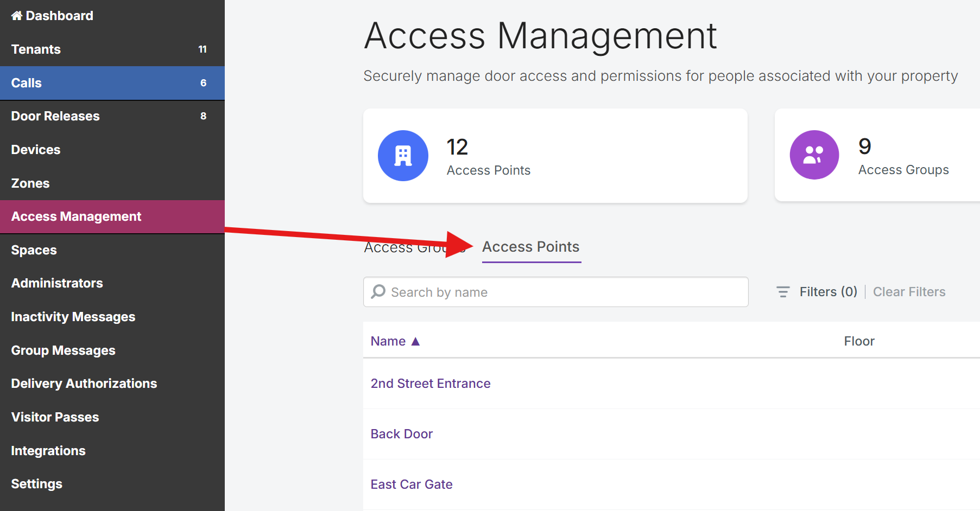Image resolution: width=980 pixels, height=511 pixels.
Task: Navigate to Visitor Passes
Action: pyautogui.click(x=55, y=417)
